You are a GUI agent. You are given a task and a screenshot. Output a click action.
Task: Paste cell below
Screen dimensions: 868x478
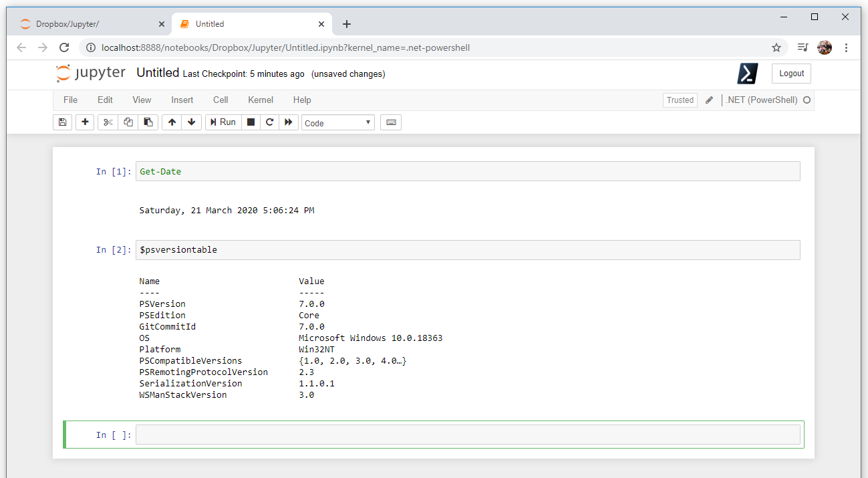[148, 122]
